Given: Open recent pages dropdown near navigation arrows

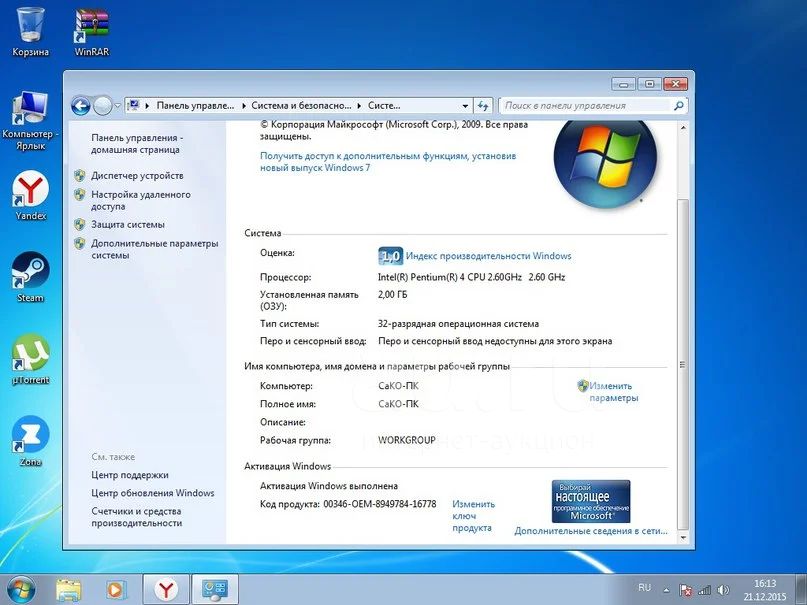Looking at the screenshot, I should (117, 106).
